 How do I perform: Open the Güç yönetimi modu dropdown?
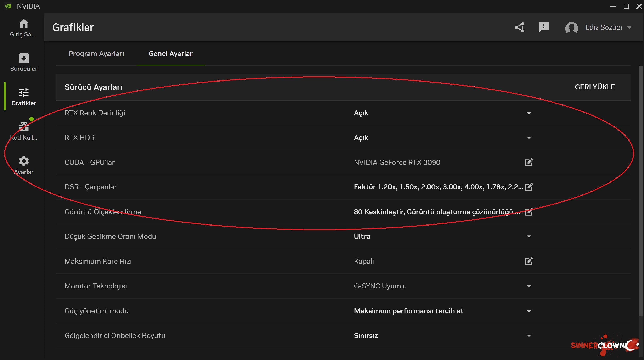[529, 311]
